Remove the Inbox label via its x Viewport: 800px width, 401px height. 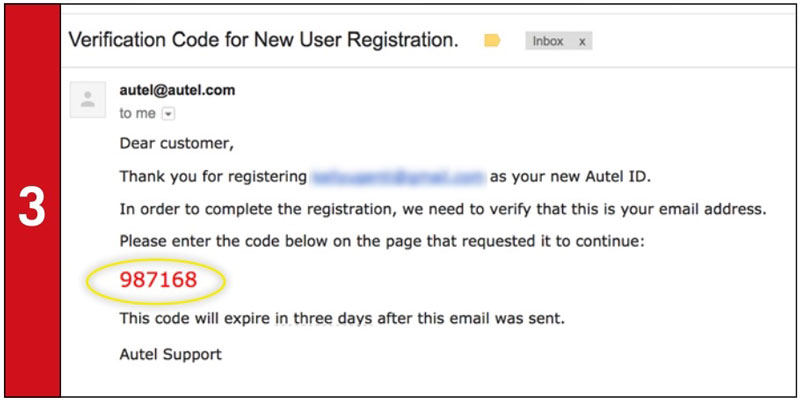(582, 41)
